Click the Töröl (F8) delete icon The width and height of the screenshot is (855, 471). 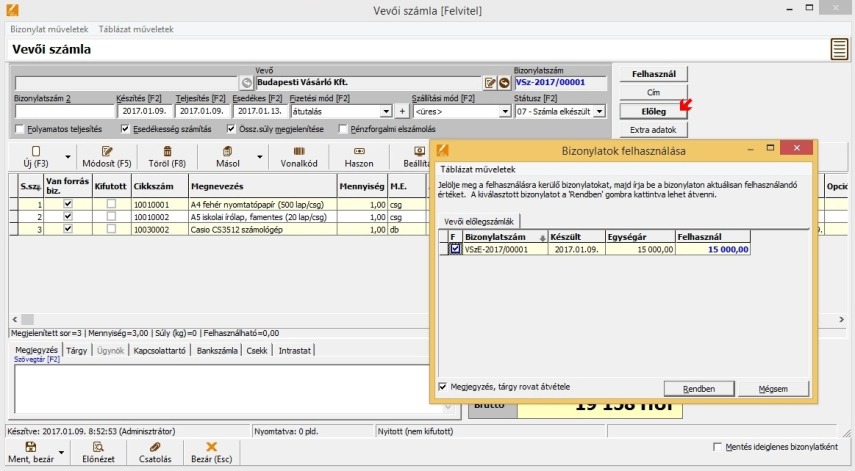click(x=165, y=150)
